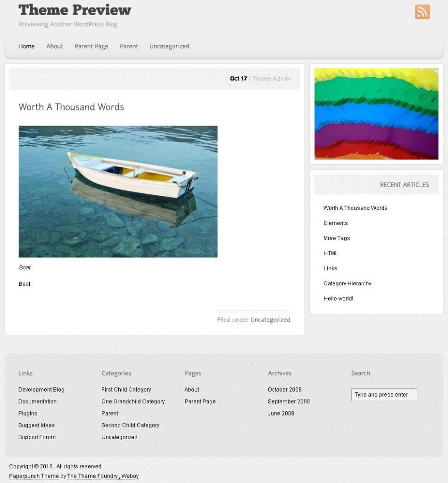Open Hello world! in Recent Articles

click(338, 299)
